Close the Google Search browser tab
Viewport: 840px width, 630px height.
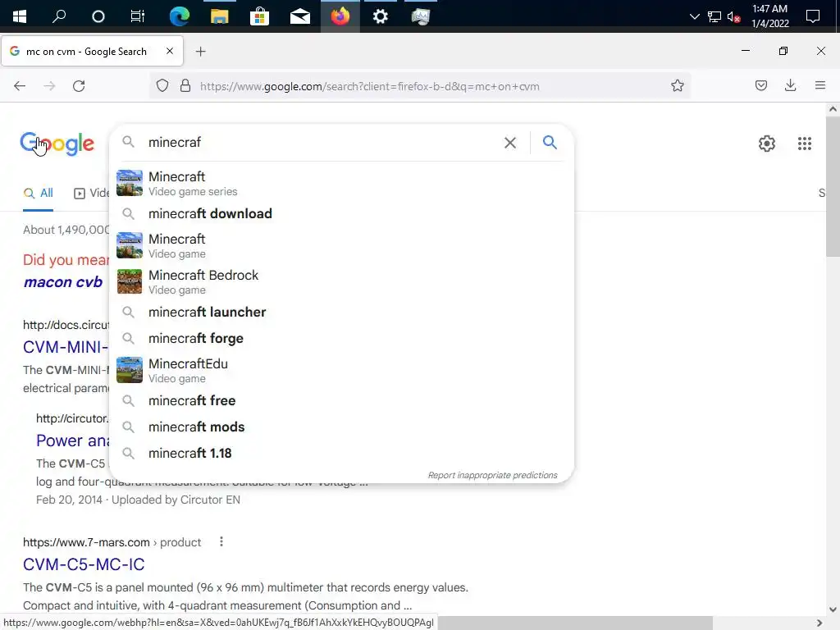pos(170,51)
